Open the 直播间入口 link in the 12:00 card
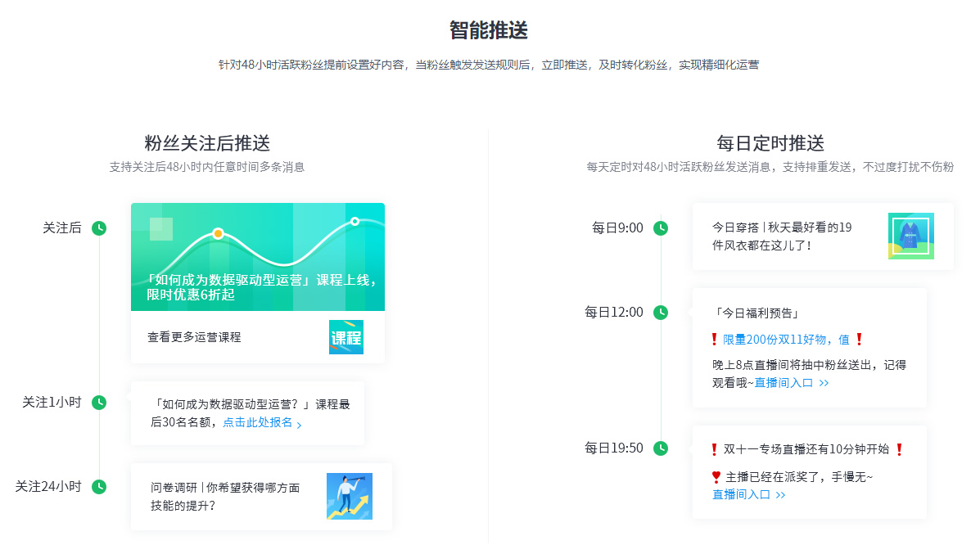 click(792, 383)
